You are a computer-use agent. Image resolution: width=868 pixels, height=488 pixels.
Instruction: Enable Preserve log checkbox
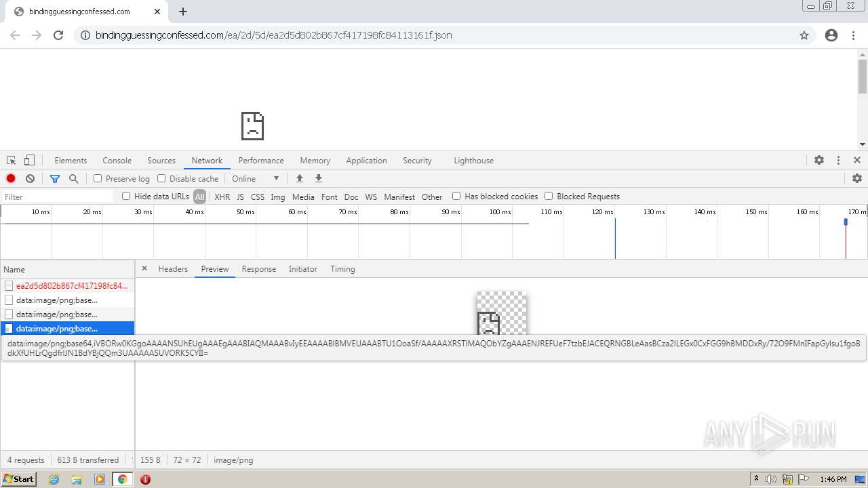(x=98, y=178)
